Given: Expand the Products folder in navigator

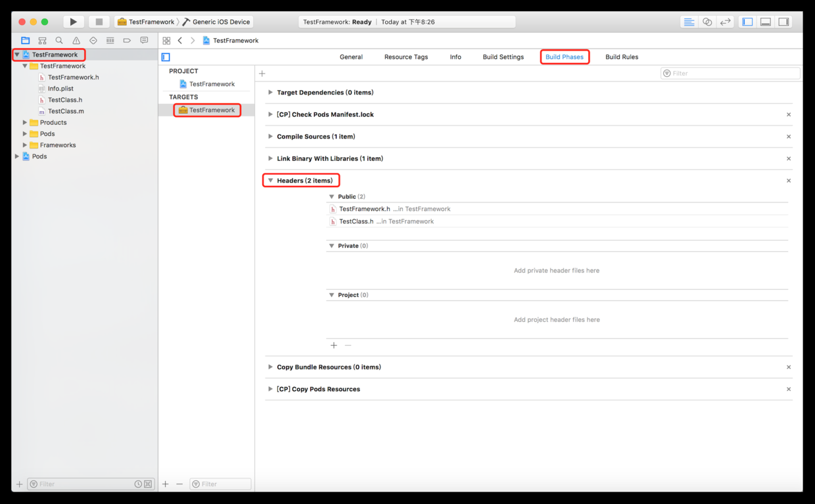Looking at the screenshot, I should pos(25,123).
